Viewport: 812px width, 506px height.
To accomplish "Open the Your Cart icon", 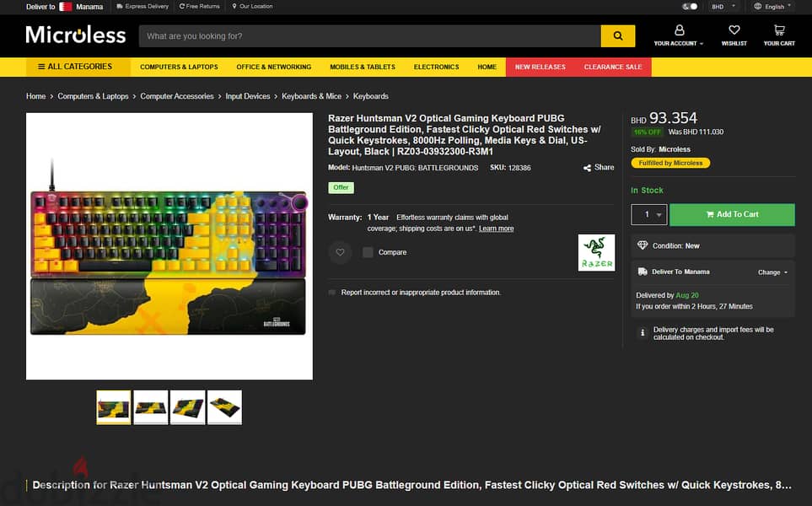I will click(x=779, y=30).
